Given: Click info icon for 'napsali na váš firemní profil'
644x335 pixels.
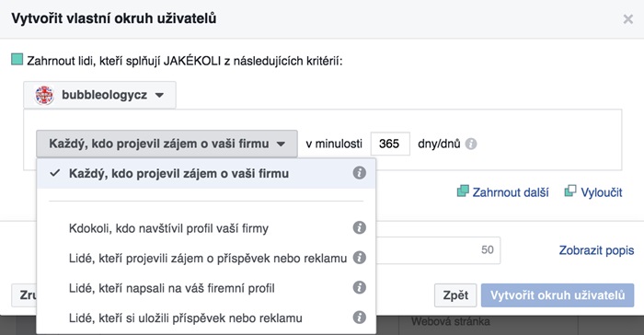Looking at the screenshot, I should 360,288.
